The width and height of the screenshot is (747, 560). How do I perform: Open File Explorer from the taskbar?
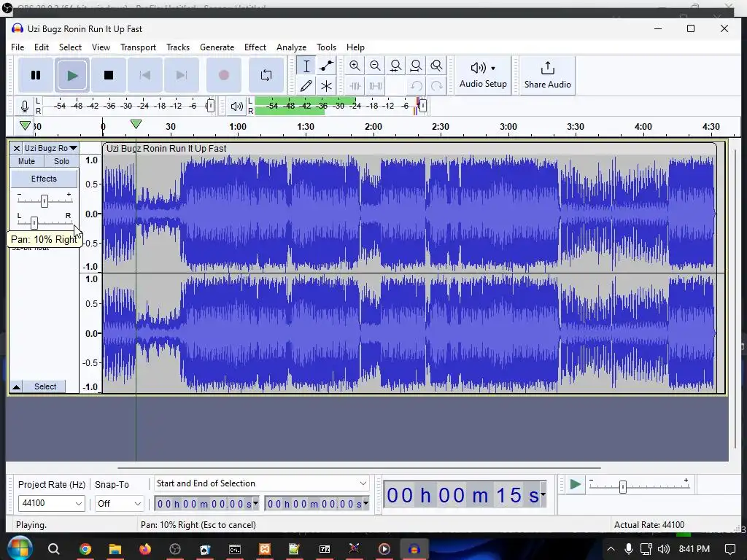[115, 549]
